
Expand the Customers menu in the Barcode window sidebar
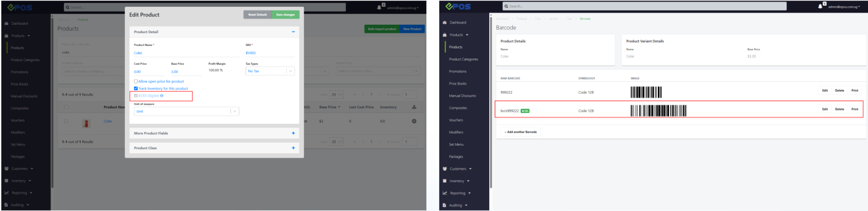460,169
